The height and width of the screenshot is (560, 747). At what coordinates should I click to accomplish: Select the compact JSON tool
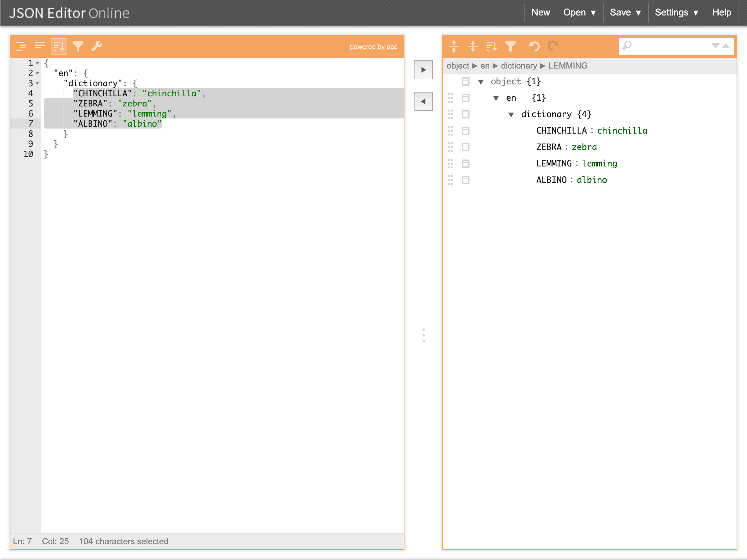(40, 46)
